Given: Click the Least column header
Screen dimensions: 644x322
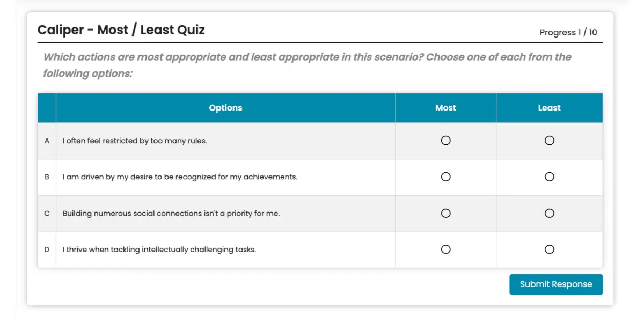Looking at the screenshot, I should pyautogui.click(x=549, y=108).
